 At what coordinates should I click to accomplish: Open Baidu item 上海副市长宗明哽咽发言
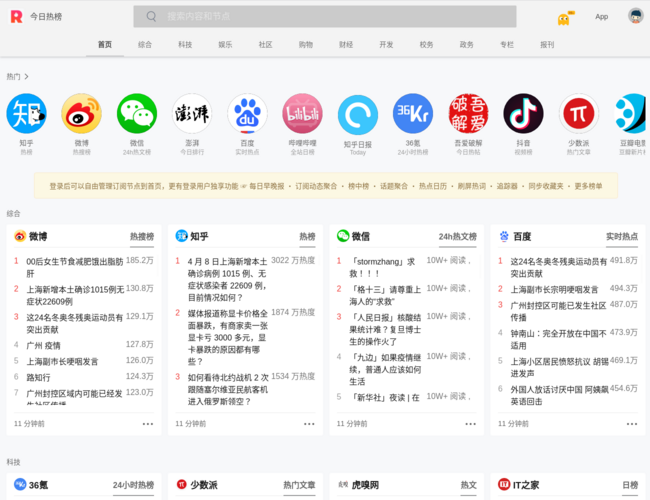[554, 289]
